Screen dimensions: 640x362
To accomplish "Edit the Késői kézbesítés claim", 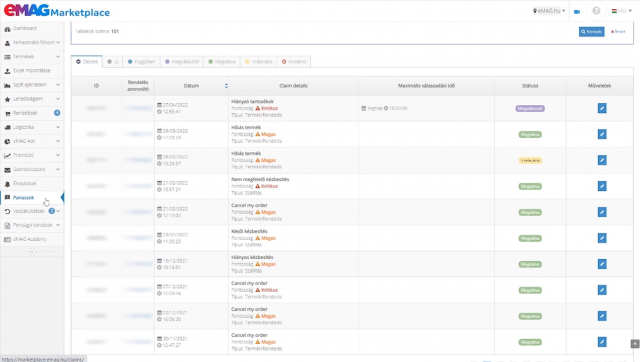I will (x=602, y=238).
